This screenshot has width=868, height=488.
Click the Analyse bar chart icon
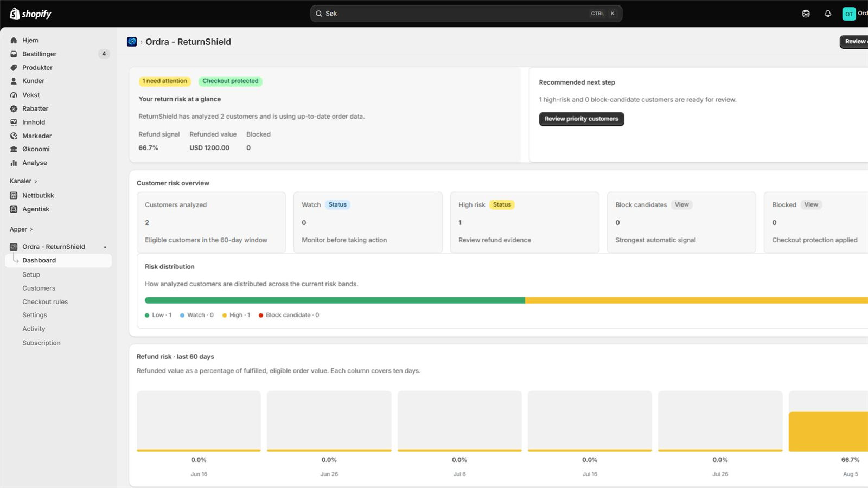(x=14, y=163)
